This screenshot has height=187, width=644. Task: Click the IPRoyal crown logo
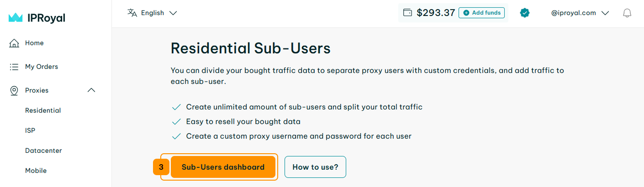[x=16, y=18]
